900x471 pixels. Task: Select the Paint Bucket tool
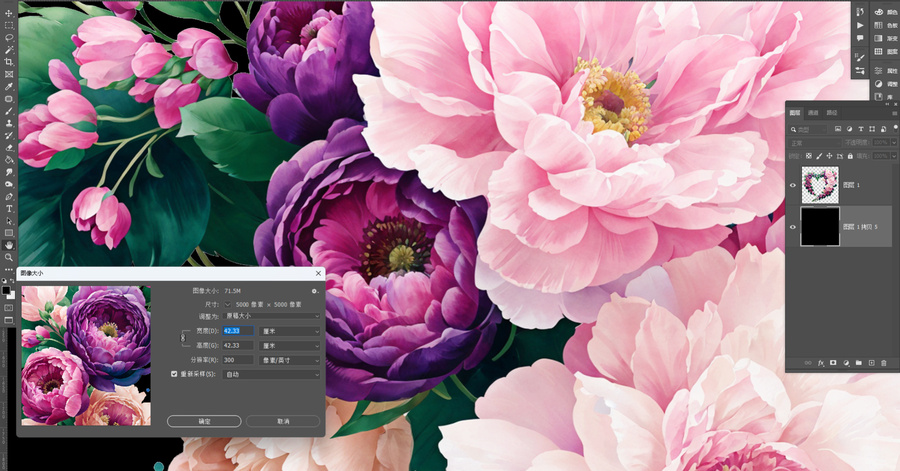pos(9,159)
